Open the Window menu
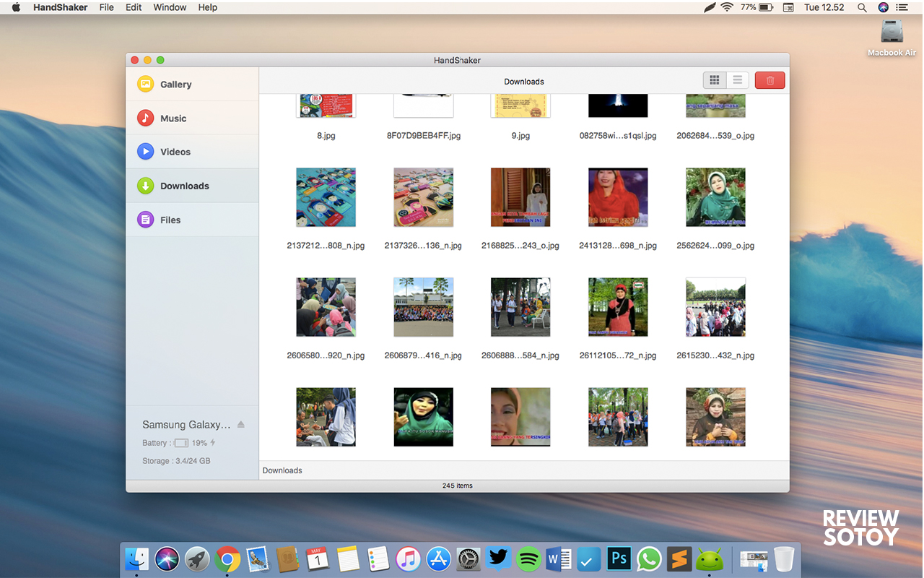 [x=170, y=7]
